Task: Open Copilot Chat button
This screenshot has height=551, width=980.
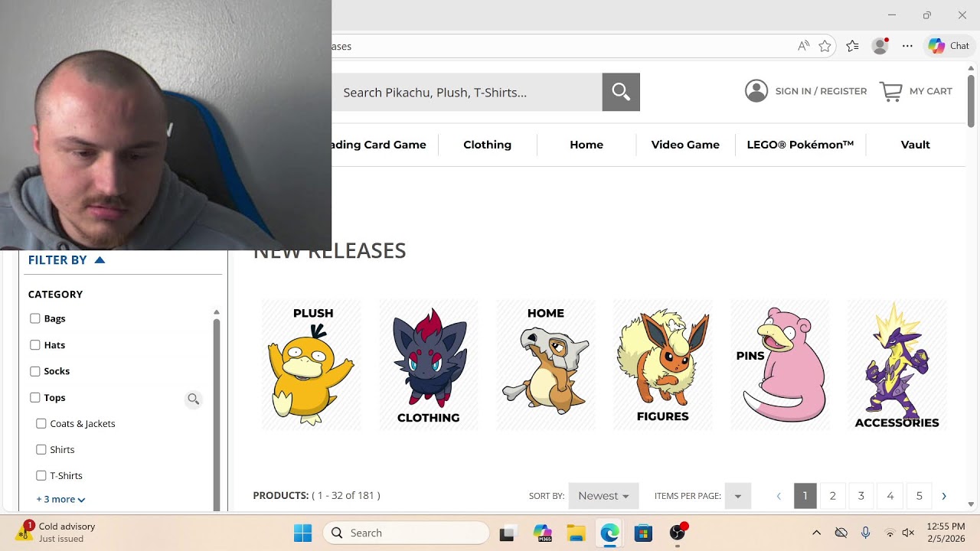Action: pyautogui.click(x=949, y=46)
